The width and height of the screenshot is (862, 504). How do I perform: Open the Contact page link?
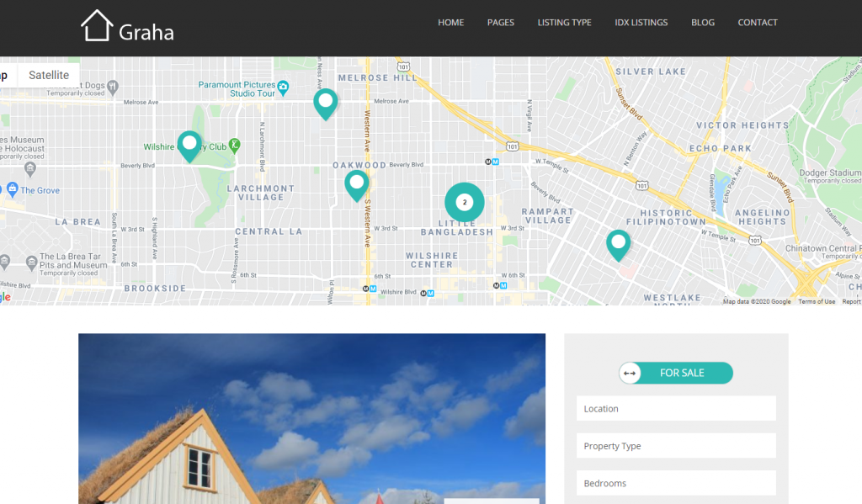(757, 23)
